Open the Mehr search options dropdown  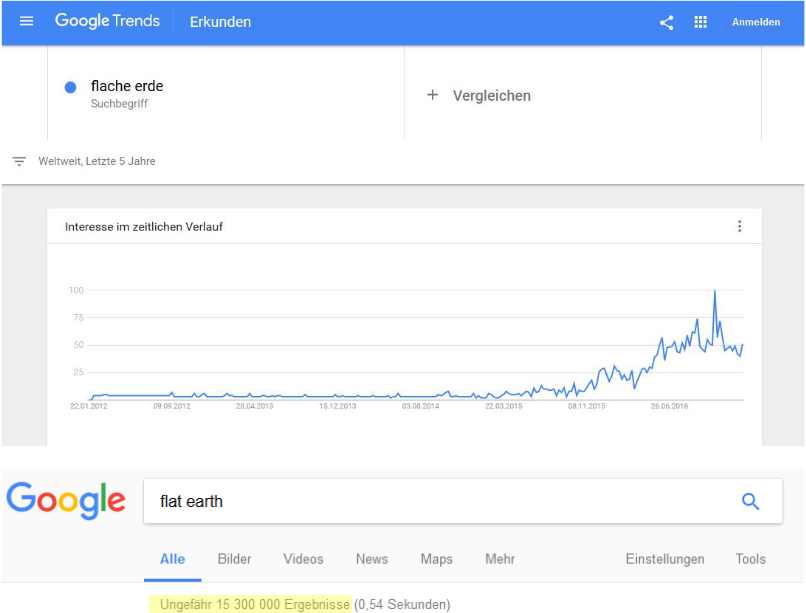(500, 559)
